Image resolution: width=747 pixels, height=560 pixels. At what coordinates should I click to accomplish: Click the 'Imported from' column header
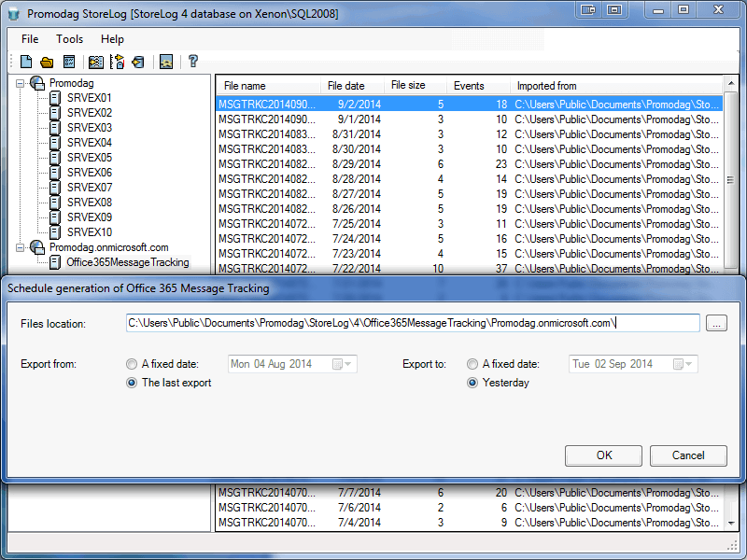point(616,86)
